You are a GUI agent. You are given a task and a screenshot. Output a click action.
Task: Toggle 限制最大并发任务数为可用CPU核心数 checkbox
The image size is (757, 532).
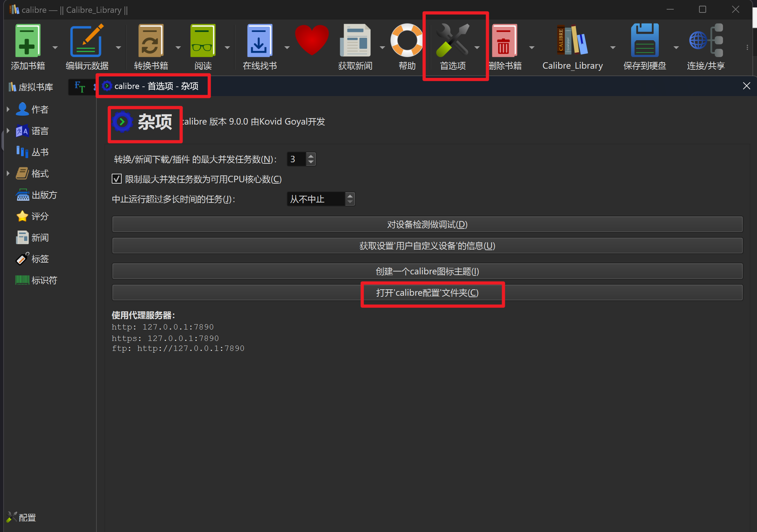point(117,179)
